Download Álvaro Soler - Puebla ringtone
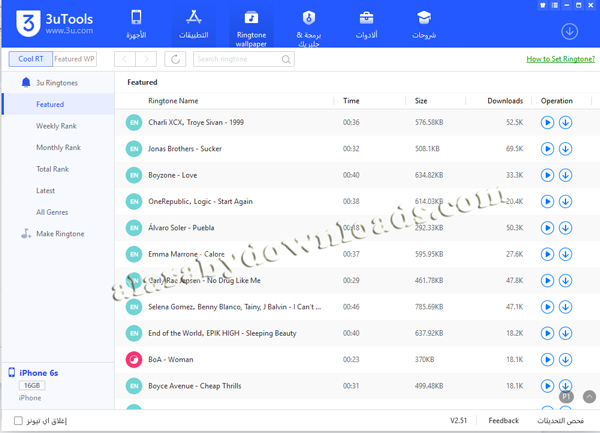Viewport: 600px width, 433px height. (x=565, y=228)
